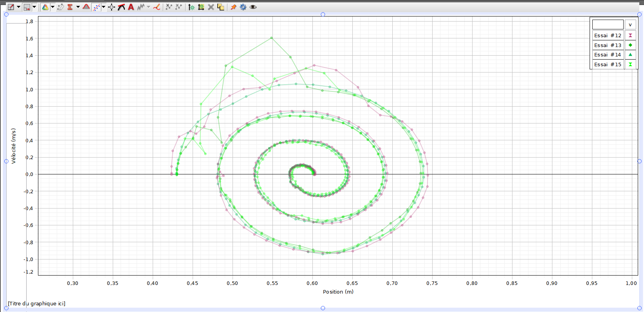This screenshot has height=312, width=644.
Task: Open the curve fit selection dropdown arrow
Action: coord(104,7)
